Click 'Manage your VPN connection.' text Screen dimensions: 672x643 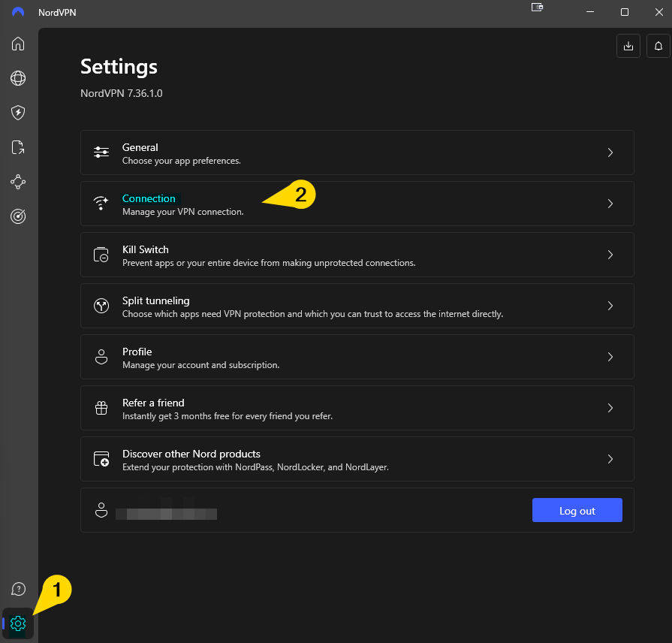183,212
